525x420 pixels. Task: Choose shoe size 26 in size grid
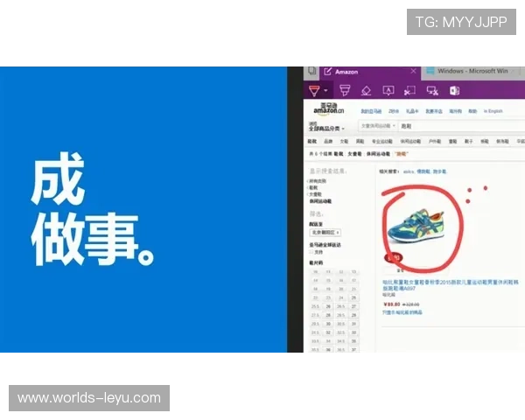point(328,306)
